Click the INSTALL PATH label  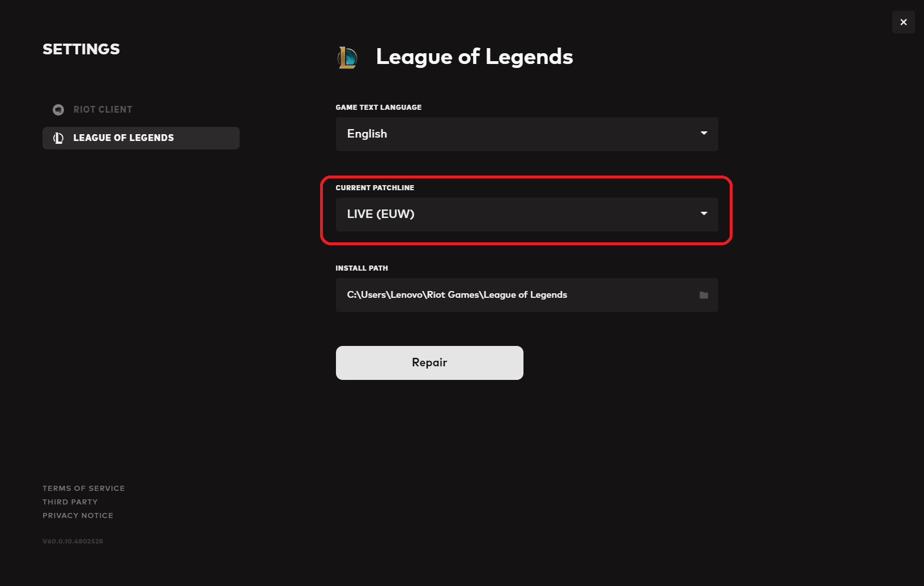pyautogui.click(x=361, y=268)
